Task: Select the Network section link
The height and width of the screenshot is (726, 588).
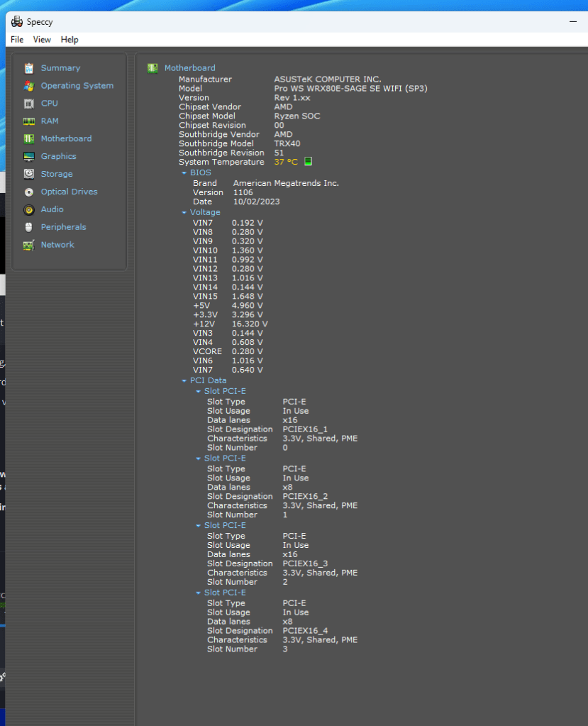Action: [57, 244]
